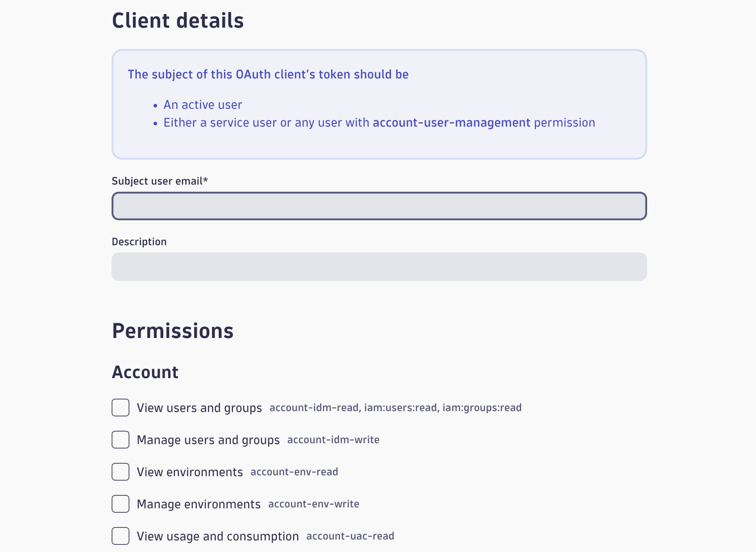The image size is (756, 552).
Task: Enable the "View users and groups" permission
Action: click(120, 408)
